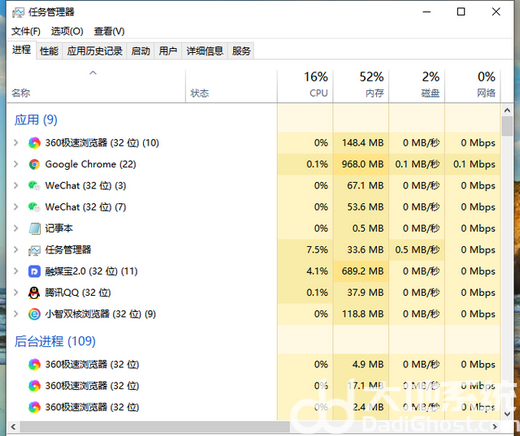
Task: Sort by the 0% 网络 column header
Action: (x=473, y=85)
